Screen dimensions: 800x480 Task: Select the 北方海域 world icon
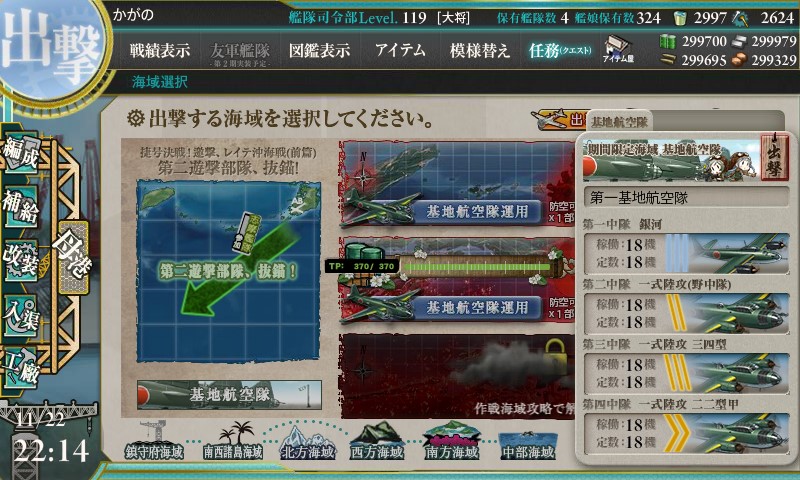tap(308, 441)
